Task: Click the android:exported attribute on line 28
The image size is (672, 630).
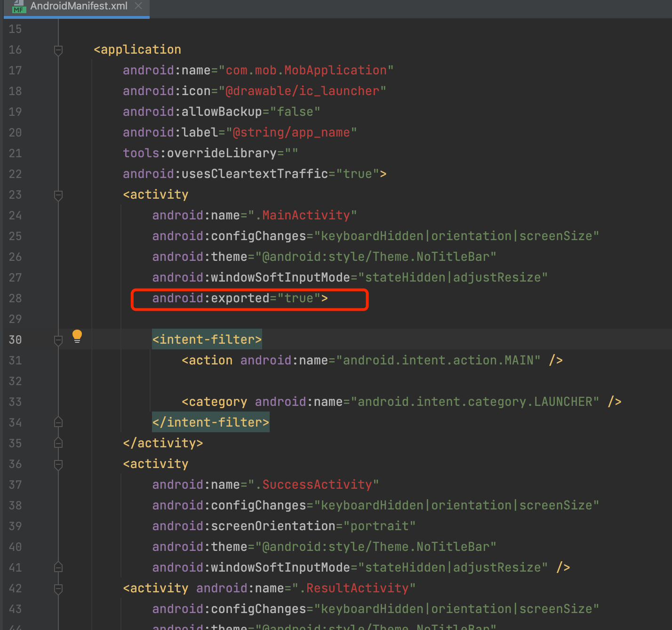Action: click(x=211, y=298)
